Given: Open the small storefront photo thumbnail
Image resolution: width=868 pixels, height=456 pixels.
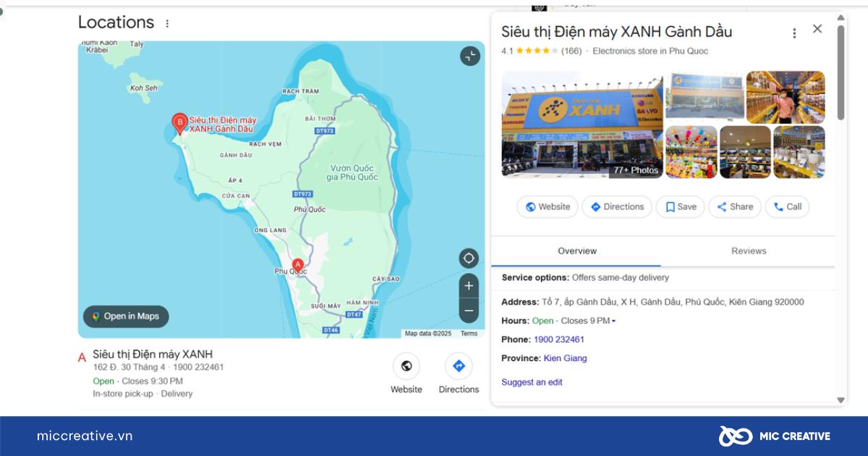Looking at the screenshot, I should pos(705,94).
